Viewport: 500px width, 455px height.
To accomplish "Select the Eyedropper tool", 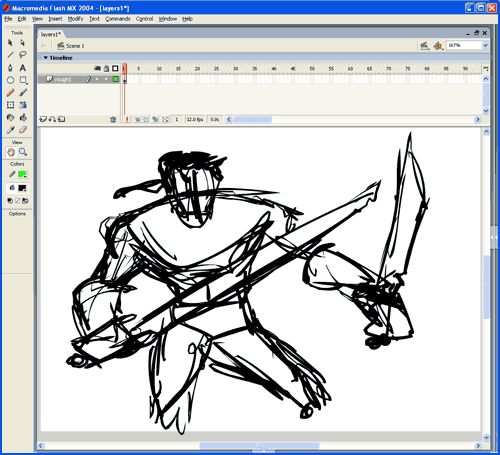I will pyautogui.click(x=10, y=130).
